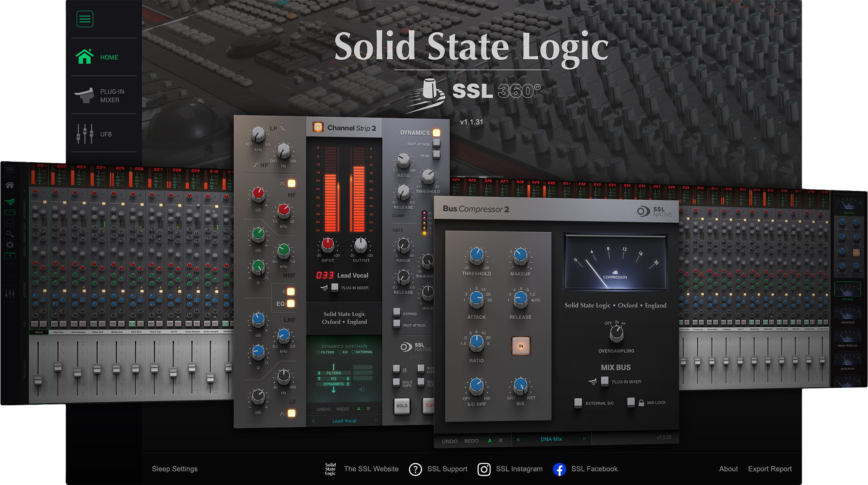
Task: Open SSL Instagram from the footer icon
Action: coord(484,469)
